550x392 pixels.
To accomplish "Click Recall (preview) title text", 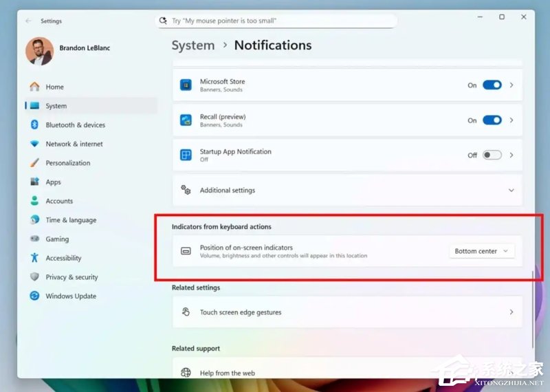I will click(x=223, y=116).
